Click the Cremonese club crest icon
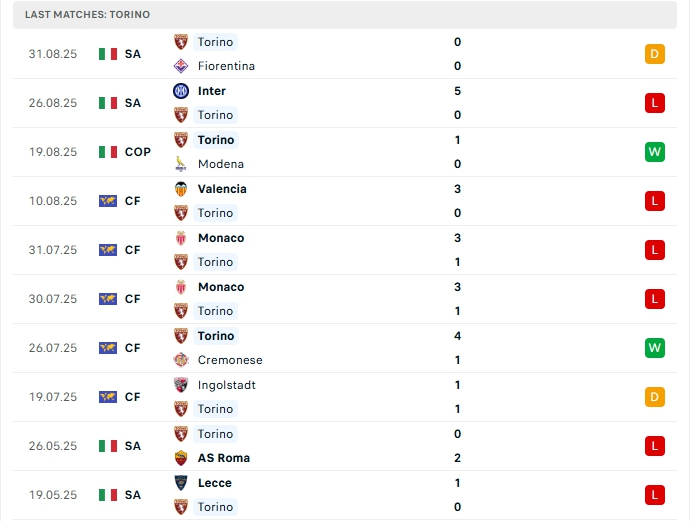The height and width of the screenshot is (521, 690). pos(181,360)
